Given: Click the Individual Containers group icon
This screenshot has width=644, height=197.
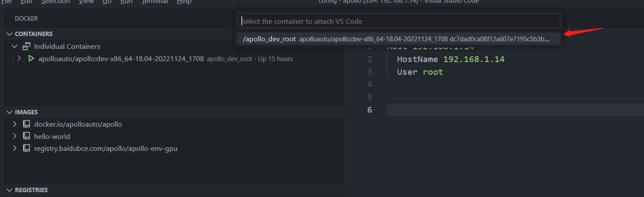Looking at the screenshot, I should coord(27,46).
